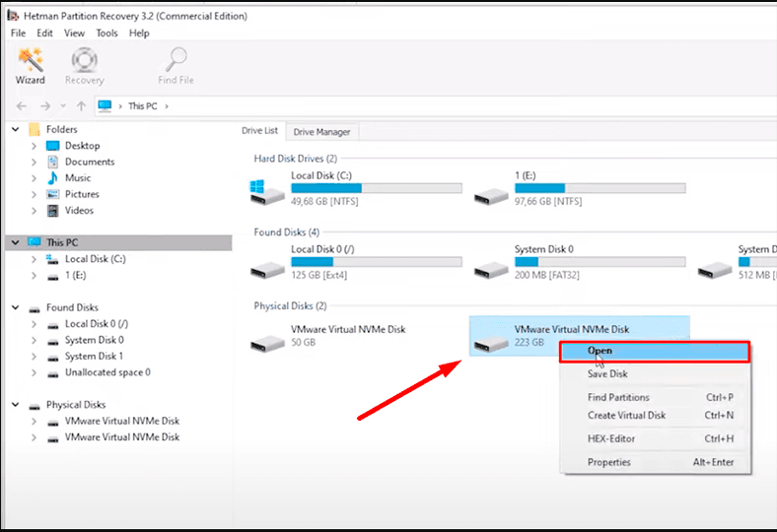The width and height of the screenshot is (777, 532).
Task: Click System Disk 0 usage bar
Action: (x=600, y=262)
